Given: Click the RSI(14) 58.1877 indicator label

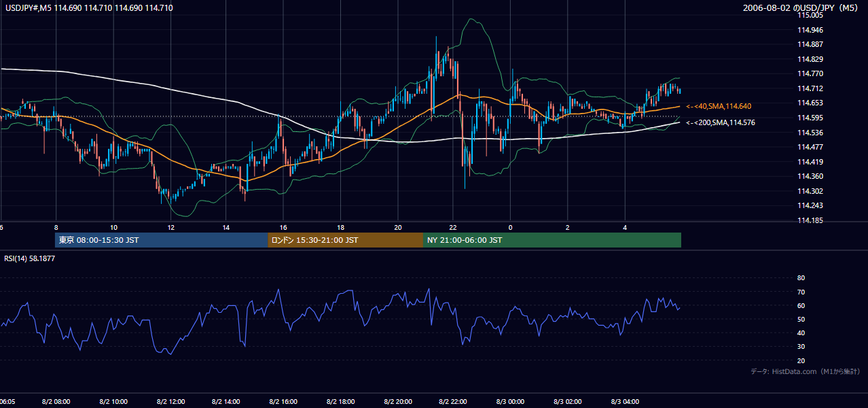Looking at the screenshot, I should point(30,258).
